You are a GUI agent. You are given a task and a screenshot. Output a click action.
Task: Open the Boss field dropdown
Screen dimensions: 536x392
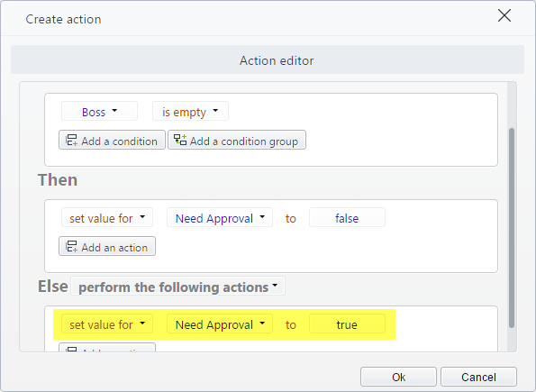coord(99,111)
